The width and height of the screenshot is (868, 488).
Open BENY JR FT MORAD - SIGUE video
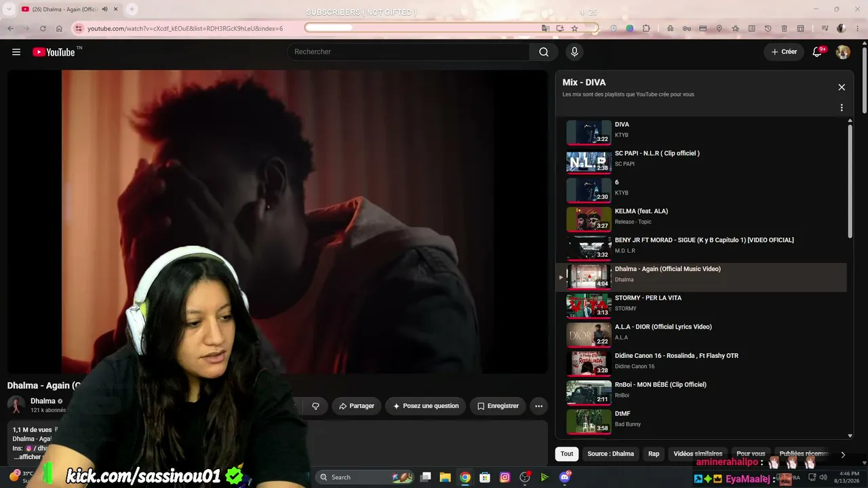click(x=701, y=247)
